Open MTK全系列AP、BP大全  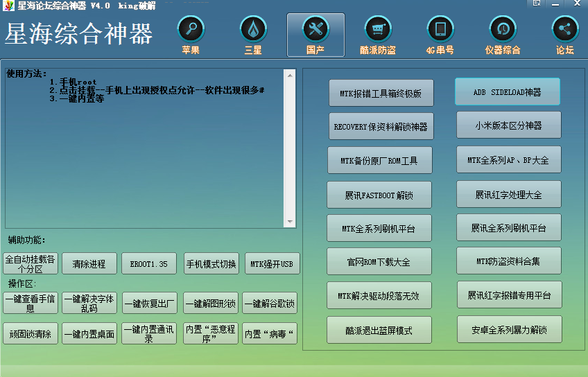(x=508, y=159)
